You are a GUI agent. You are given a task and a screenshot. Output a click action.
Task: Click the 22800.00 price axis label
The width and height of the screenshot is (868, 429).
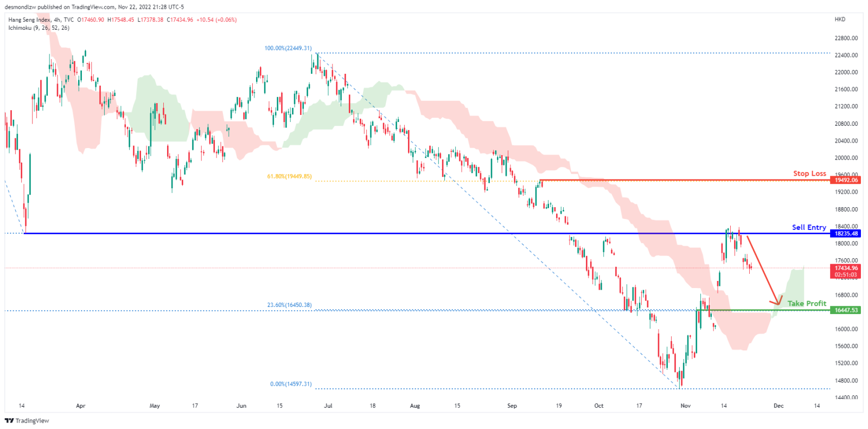[846, 39]
